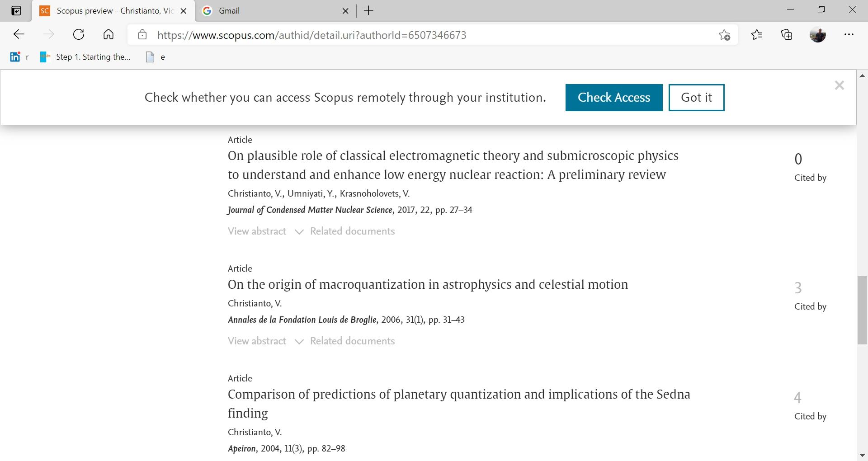
Task: Open the browser profile avatar
Action: click(817, 35)
